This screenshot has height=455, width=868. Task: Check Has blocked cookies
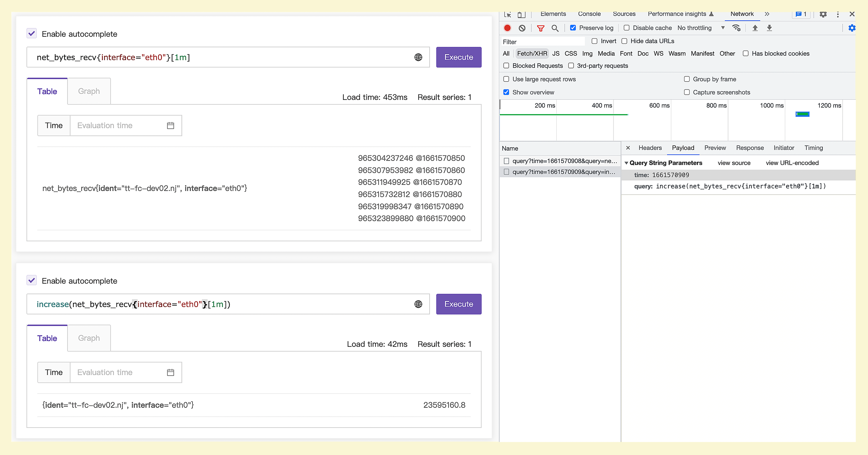click(x=746, y=54)
